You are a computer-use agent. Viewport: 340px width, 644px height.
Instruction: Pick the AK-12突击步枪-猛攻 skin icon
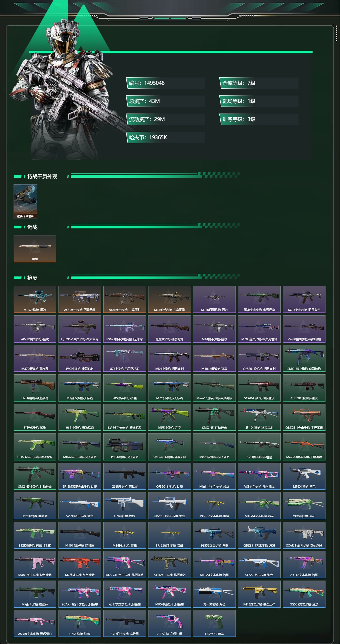[x=35, y=329]
